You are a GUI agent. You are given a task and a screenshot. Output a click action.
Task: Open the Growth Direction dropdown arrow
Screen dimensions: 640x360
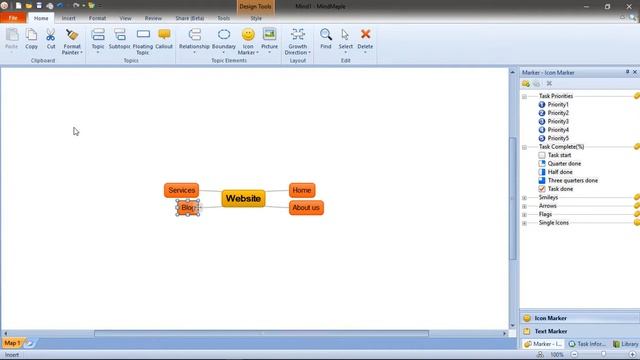point(309,53)
